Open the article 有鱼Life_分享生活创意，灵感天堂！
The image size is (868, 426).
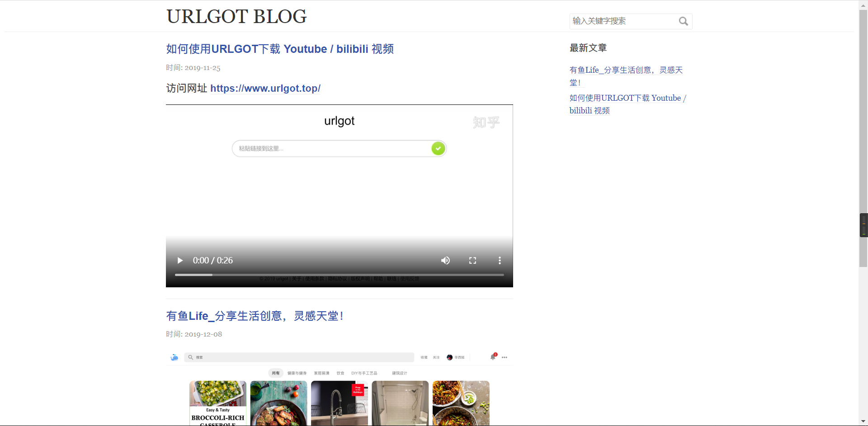pos(255,316)
